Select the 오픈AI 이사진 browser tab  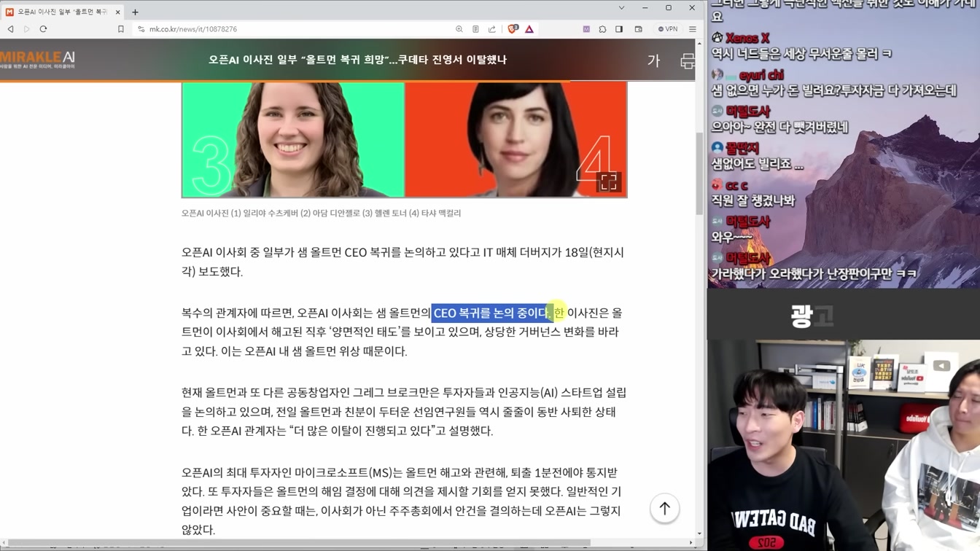coord(62,12)
